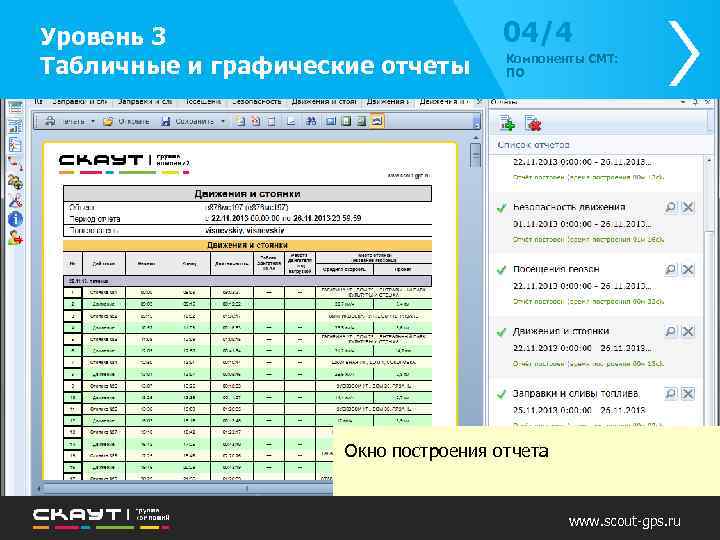Click the www.scout-gps.ru link

pos(624,522)
